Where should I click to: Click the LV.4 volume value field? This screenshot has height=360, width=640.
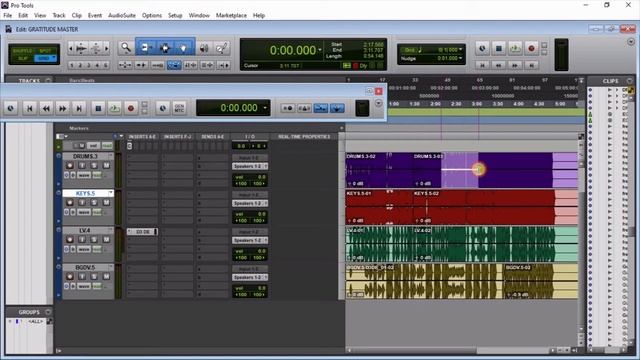(x=250, y=251)
